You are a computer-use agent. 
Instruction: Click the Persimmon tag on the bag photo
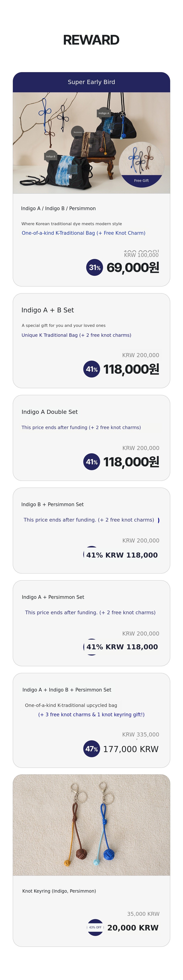click(78, 132)
